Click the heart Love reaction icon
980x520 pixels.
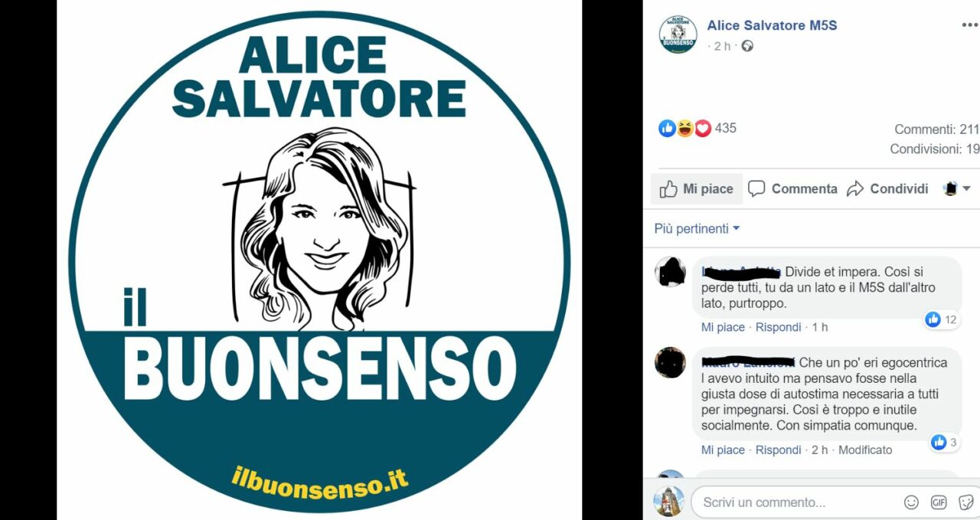pos(702,129)
